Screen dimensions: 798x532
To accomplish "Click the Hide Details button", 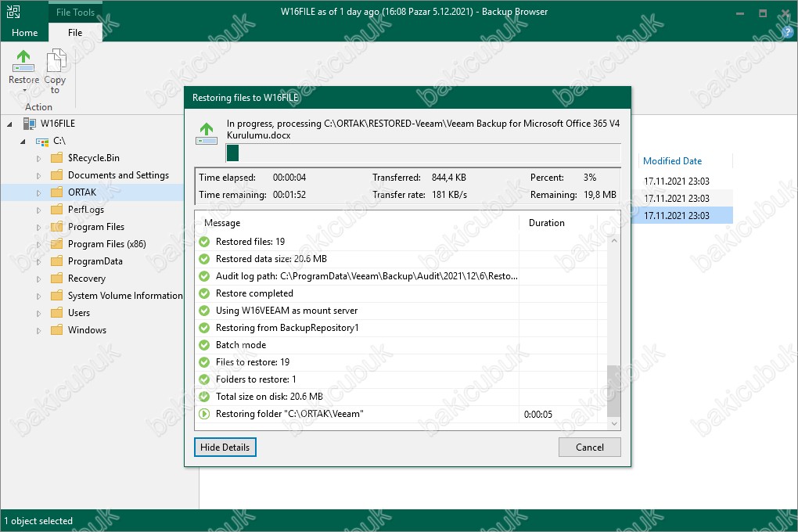I will pos(225,447).
